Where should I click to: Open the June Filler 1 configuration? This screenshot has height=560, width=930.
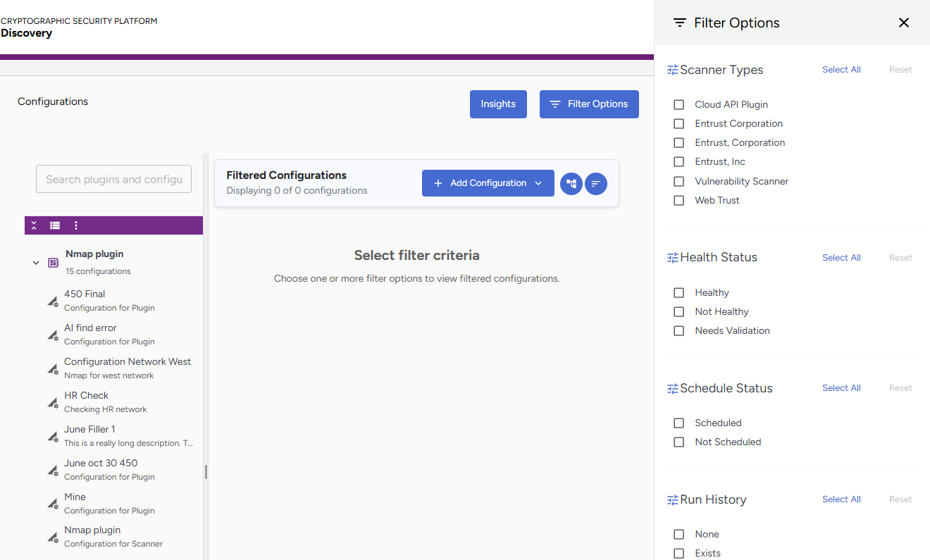pyautogui.click(x=89, y=429)
